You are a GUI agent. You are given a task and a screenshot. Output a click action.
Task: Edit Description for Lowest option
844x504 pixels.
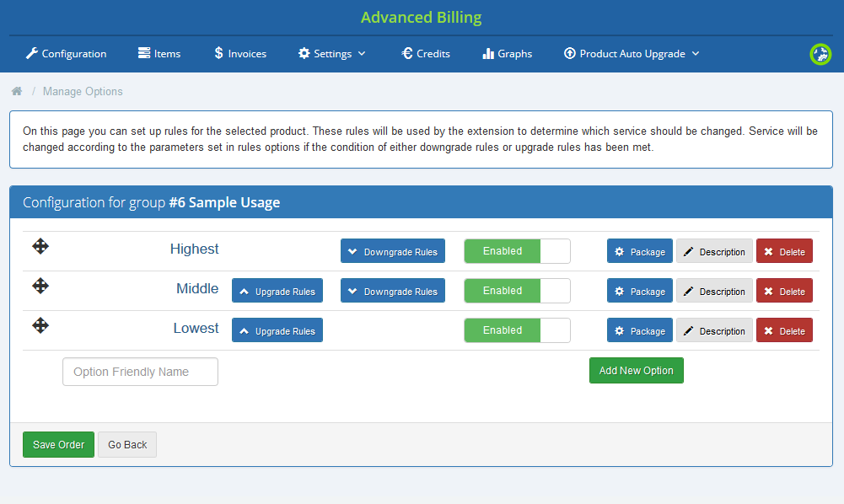(x=714, y=330)
